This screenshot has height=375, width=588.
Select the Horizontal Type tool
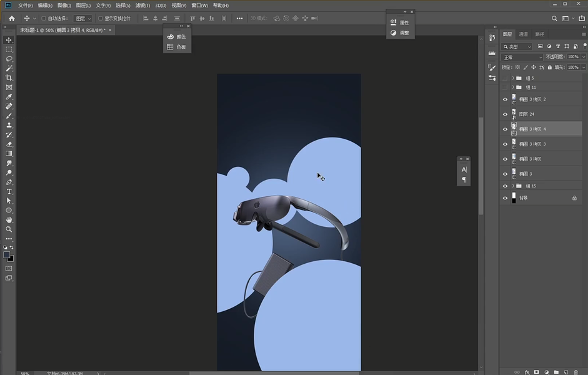(9, 191)
